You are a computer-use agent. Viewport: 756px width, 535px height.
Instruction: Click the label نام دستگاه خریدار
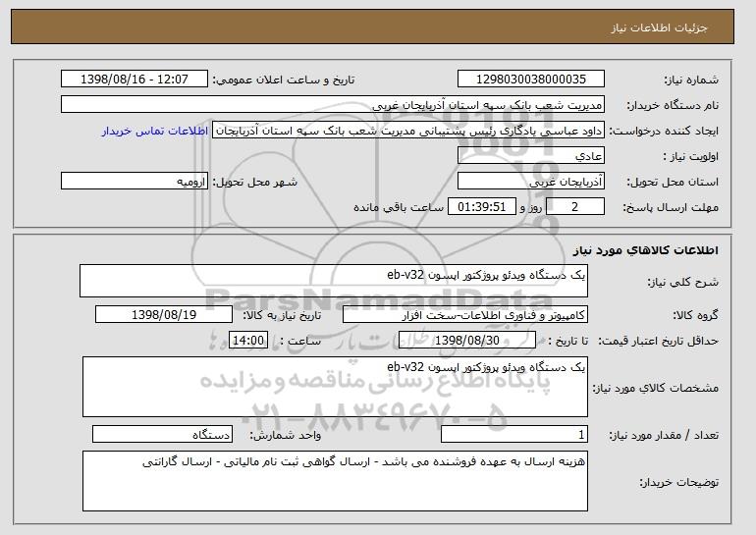coord(673,105)
